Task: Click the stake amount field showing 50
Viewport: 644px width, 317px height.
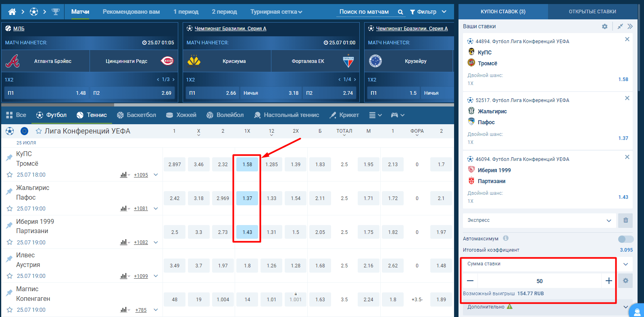Action: pos(540,281)
